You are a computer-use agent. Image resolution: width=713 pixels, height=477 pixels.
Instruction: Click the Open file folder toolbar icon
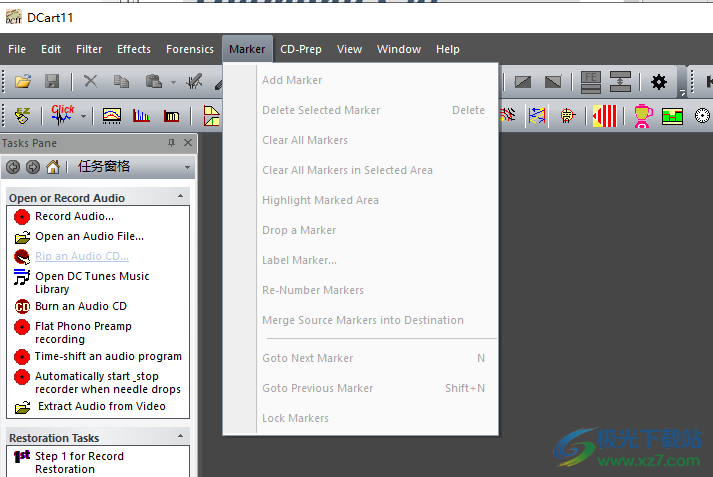[23, 82]
